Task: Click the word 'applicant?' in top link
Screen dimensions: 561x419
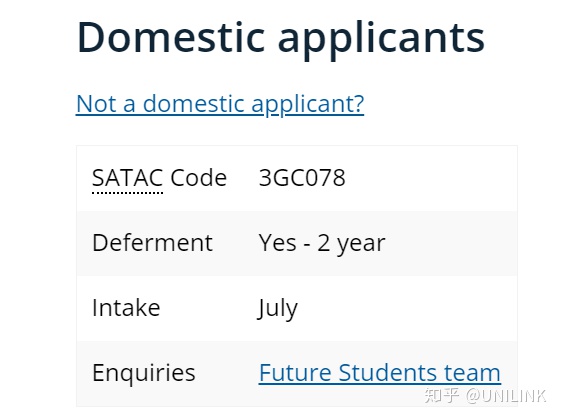Action: [x=308, y=105]
